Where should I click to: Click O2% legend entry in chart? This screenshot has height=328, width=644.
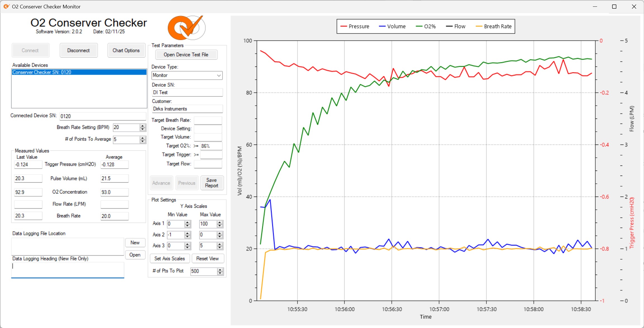click(x=426, y=26)
